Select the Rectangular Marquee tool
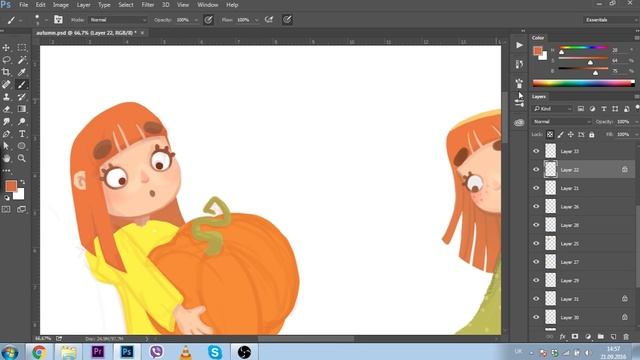Viewport: 640px width, 360px height. click(x=22, y=48)
